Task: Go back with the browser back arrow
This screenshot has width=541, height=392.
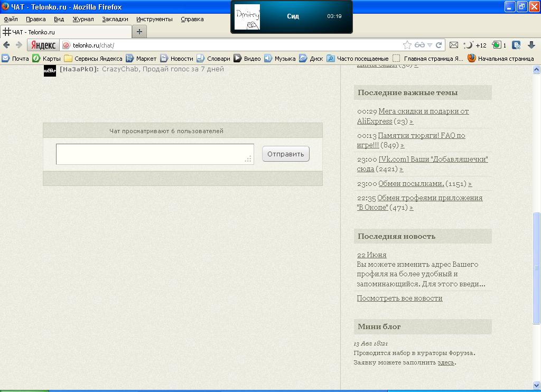Action: (x=6, y=45)
